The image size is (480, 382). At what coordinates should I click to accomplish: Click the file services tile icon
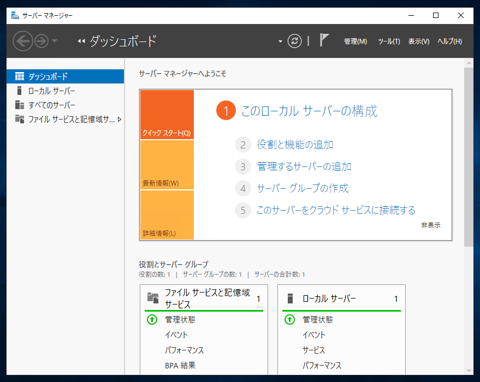click(x=153, y=298)
